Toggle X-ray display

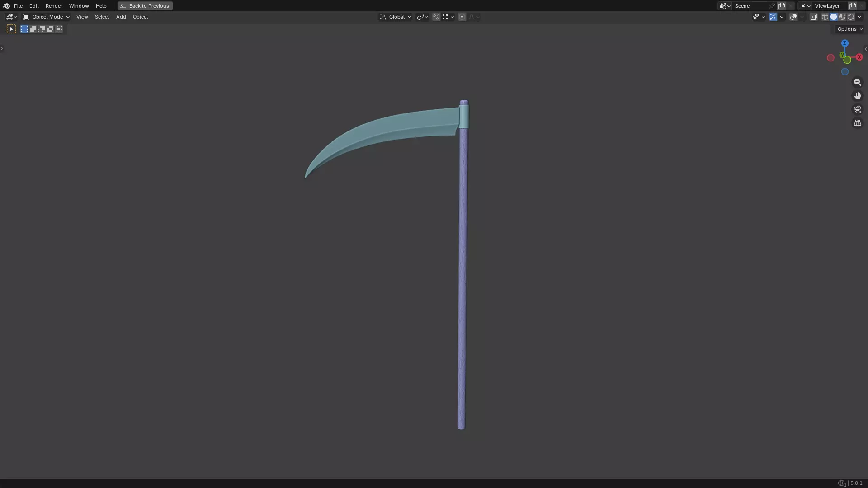pos(813,17)
